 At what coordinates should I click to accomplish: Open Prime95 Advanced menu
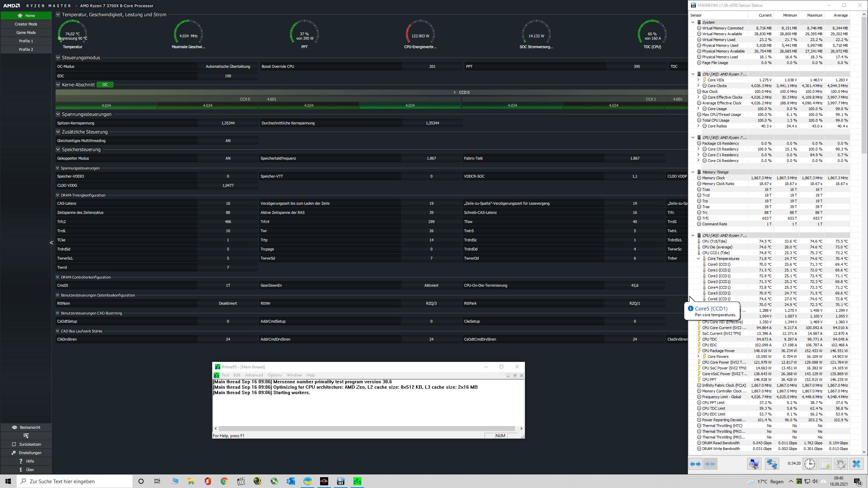tap(254, 375)
